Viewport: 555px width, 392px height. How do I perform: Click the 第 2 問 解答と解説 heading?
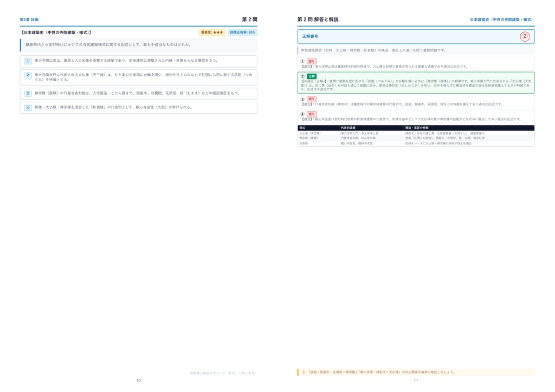pos(318,19)
